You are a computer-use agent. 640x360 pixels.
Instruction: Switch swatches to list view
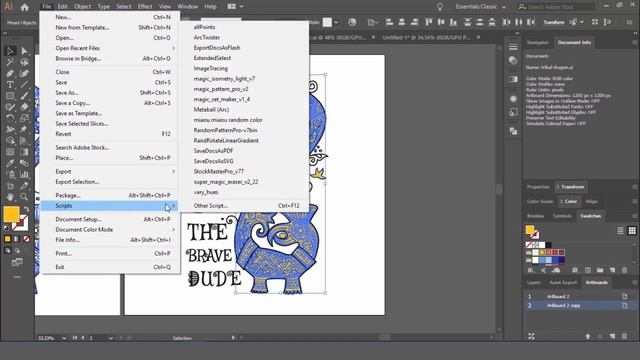[620, 231]
